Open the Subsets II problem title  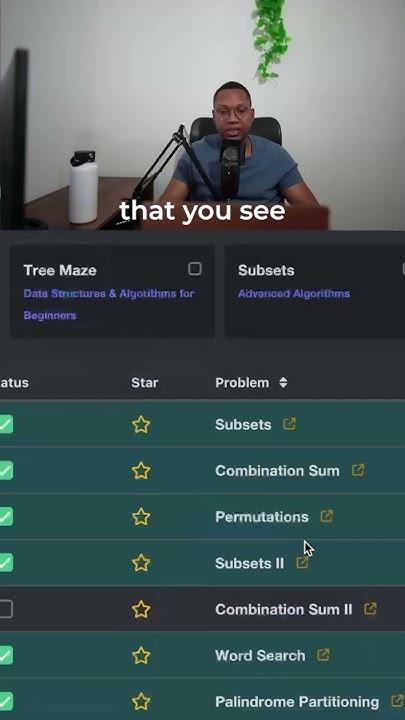[x=249, y=563]
